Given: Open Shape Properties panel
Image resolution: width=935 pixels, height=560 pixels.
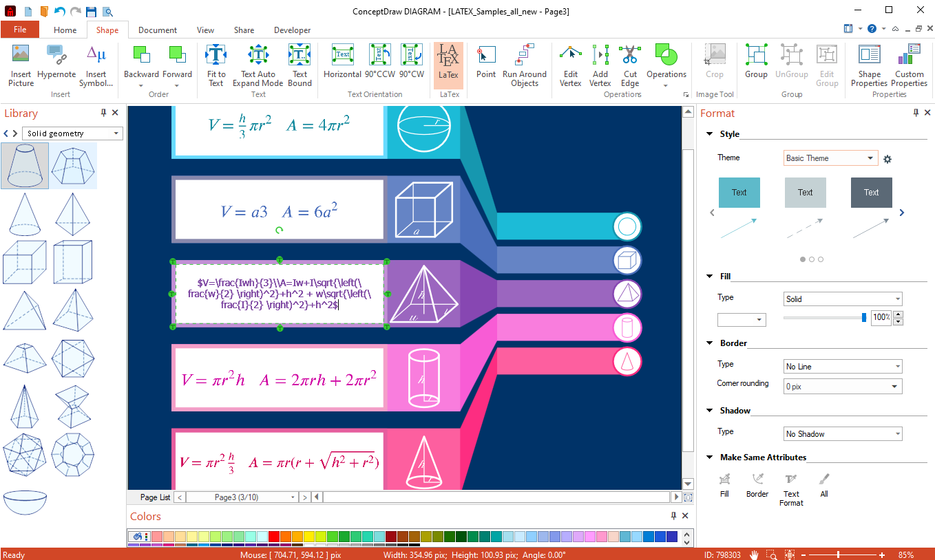Looking at the screenshot, I should 869,65.
